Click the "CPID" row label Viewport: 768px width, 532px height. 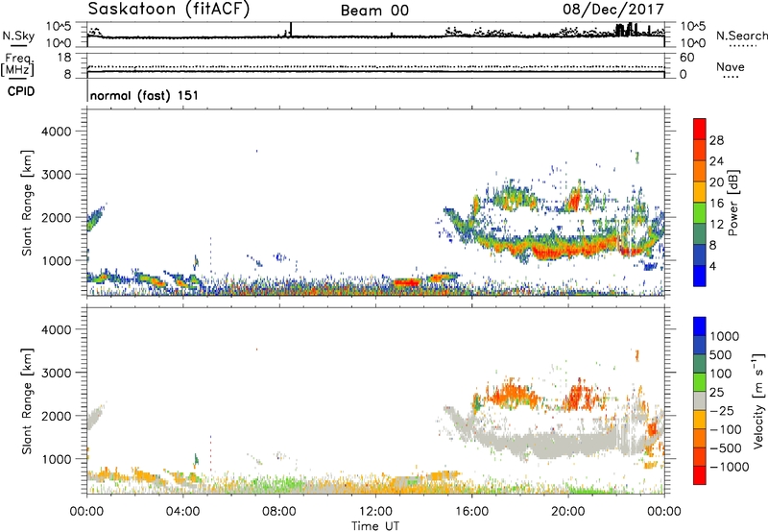(21, 91)
